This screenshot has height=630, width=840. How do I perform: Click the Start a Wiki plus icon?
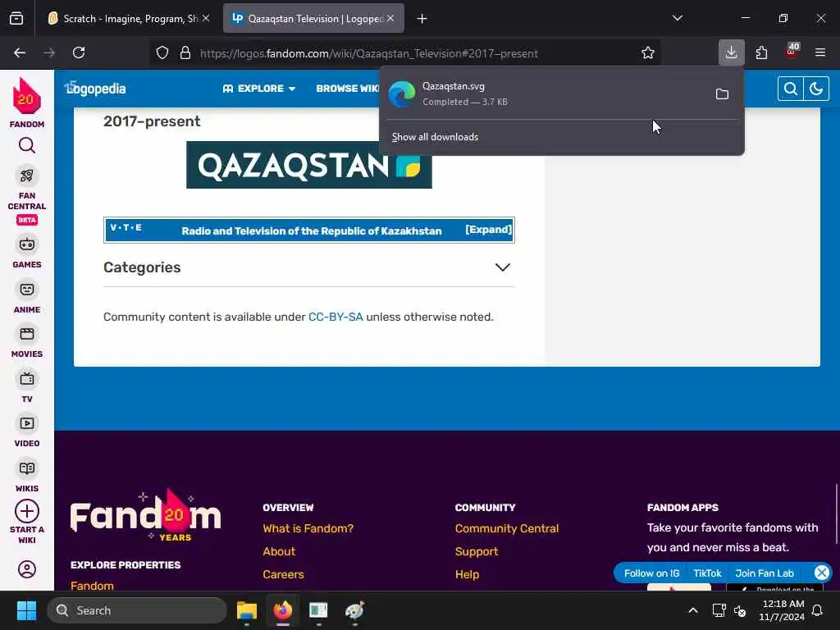coord(27,511)
